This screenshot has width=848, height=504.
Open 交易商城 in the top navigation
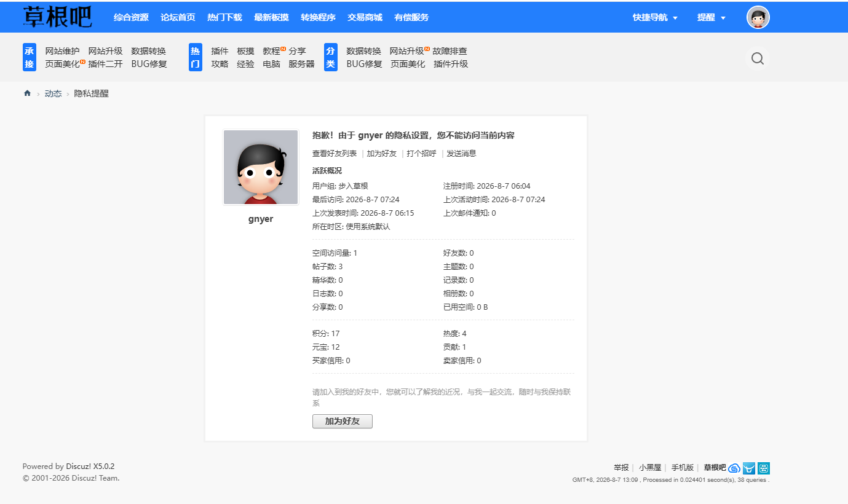point(365,17)
